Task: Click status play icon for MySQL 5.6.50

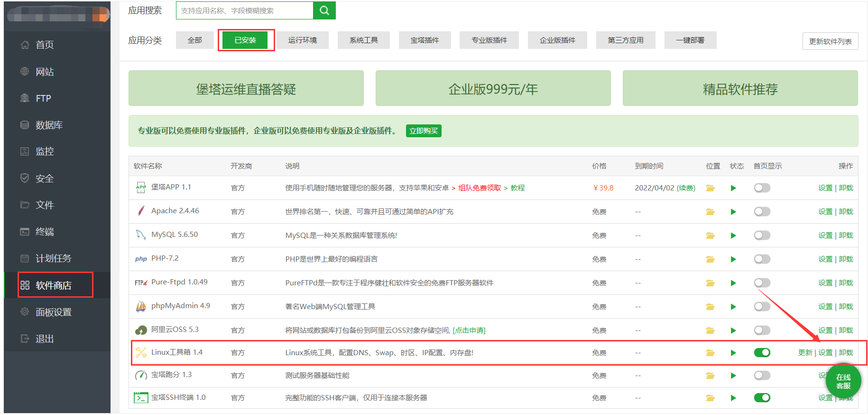Action: 733,236
